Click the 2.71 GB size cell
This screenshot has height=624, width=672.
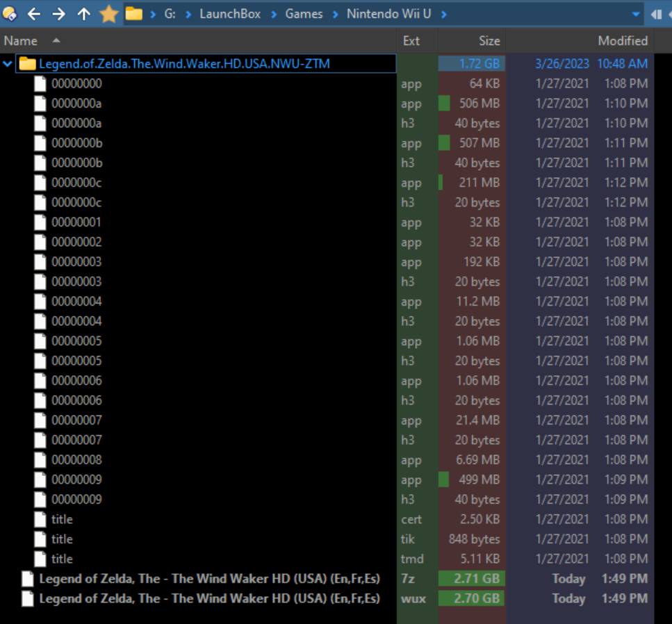(x=472, y=579)
